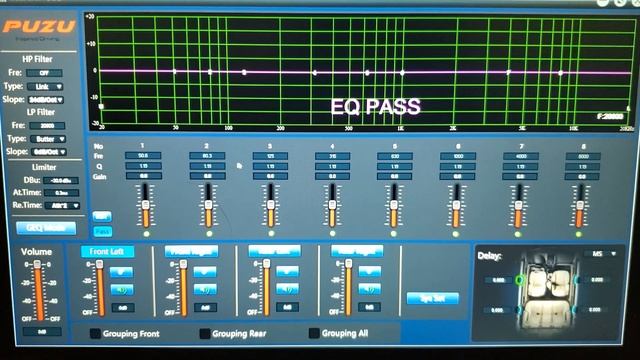Click Front Left's upper blue button
640x360 pixels.
pos(122,272)
